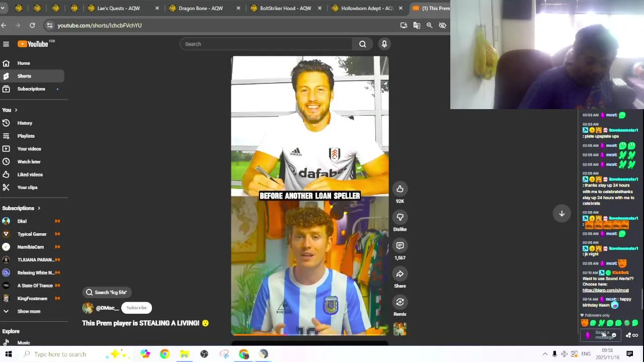
Task: Expand Show more subscriptions
Action: pos(32,311)
